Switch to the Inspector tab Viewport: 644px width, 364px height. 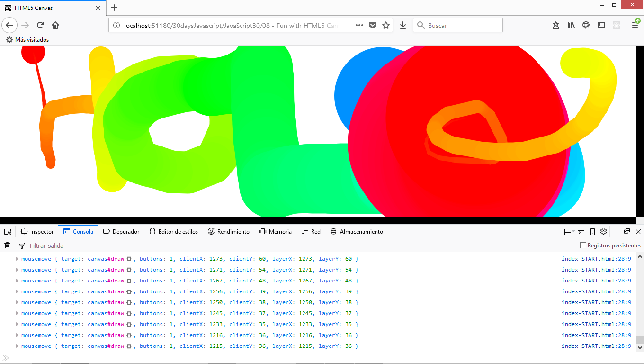click(37, 231)
